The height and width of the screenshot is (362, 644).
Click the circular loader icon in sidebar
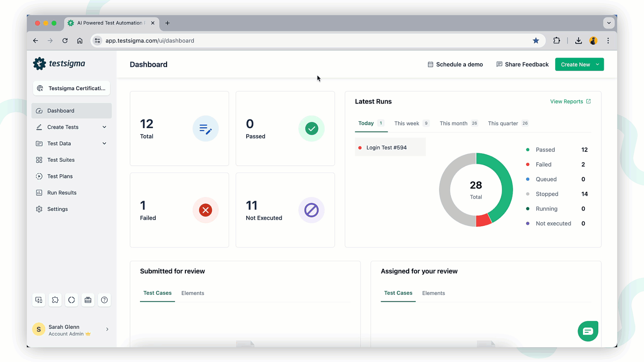(x=71, y=300)
